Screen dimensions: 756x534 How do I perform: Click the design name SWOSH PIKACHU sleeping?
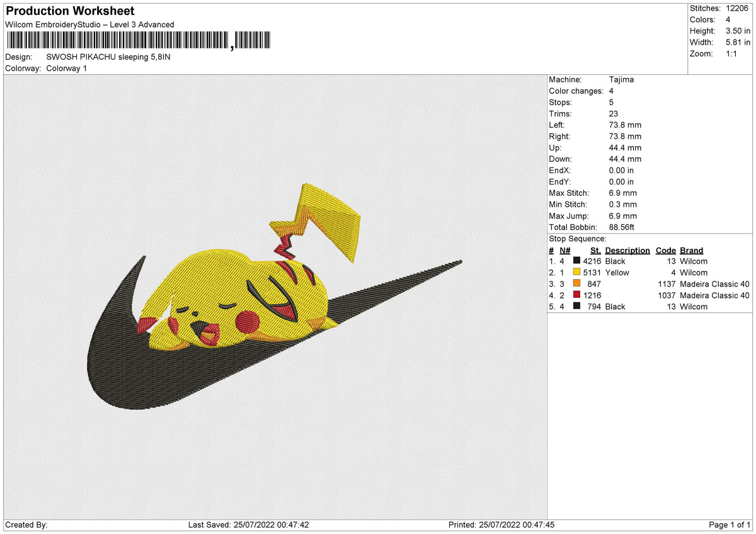coord(109,56)
